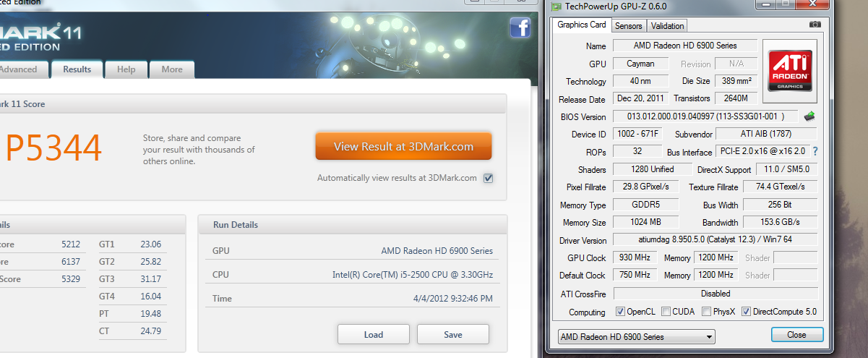Toggle the CUDA checkbox
The height and width of the screenshot is (358, 868).
(666, 312)
